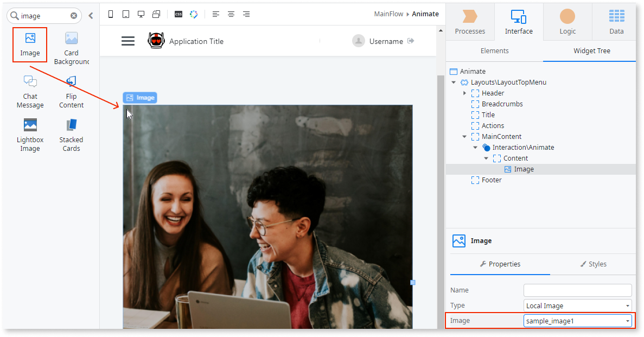Select the phone preview icon
This screenshot has width=644, height=337.
[111, 14]
